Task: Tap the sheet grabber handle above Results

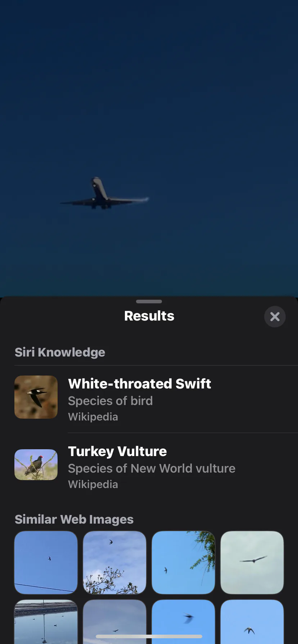Action: 149,302
